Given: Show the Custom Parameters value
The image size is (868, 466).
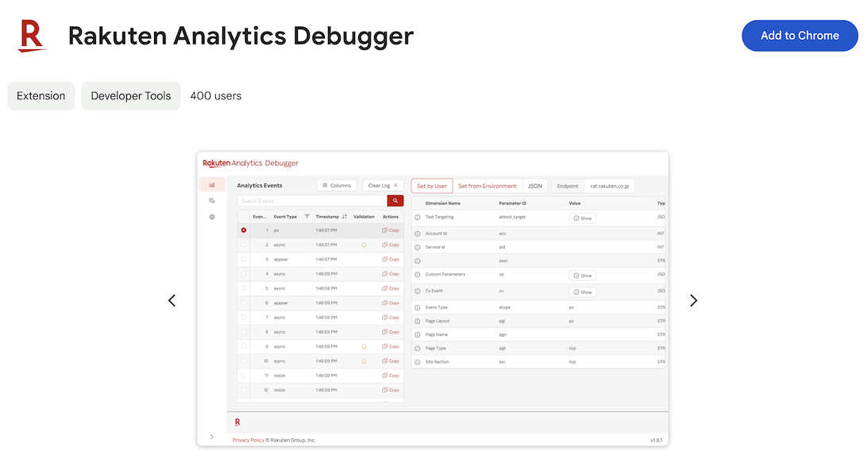Looking at the screenshot, I should 582,275.
